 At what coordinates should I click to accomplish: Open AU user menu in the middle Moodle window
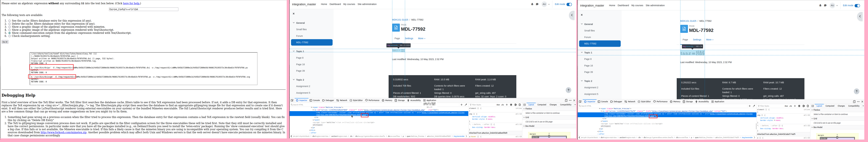tap(546, 4)
